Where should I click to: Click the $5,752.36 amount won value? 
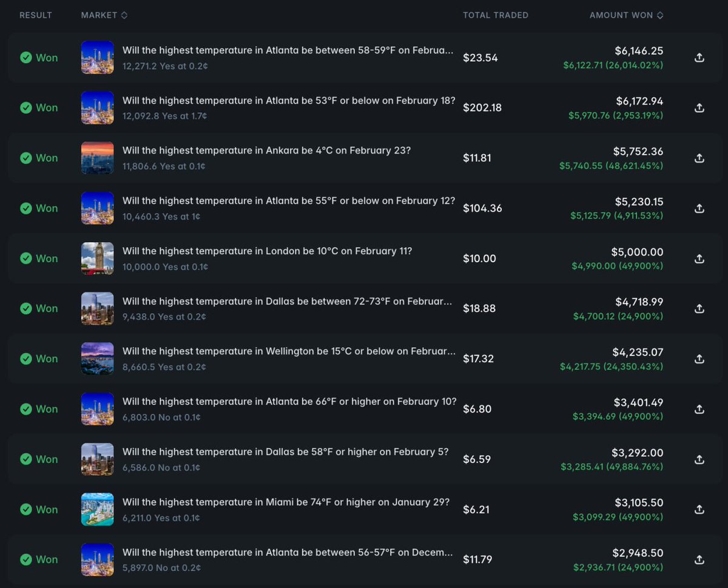[638, 152]
